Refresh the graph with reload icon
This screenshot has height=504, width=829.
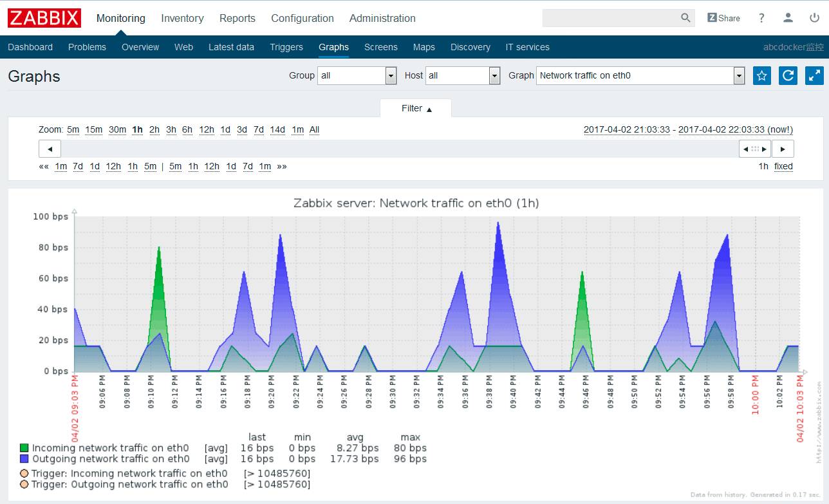(x=788, y=75)
